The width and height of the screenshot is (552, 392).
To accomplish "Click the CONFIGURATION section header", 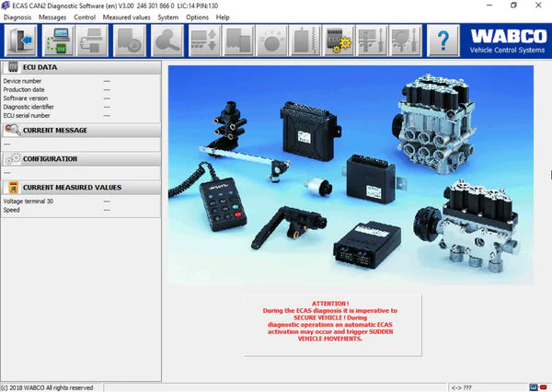I will [81, 159].
